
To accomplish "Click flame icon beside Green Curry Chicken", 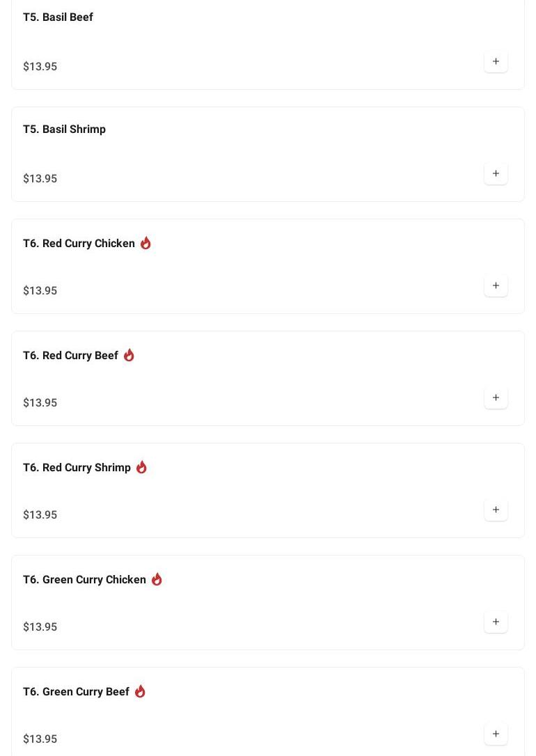I will [x=157, y=579].
